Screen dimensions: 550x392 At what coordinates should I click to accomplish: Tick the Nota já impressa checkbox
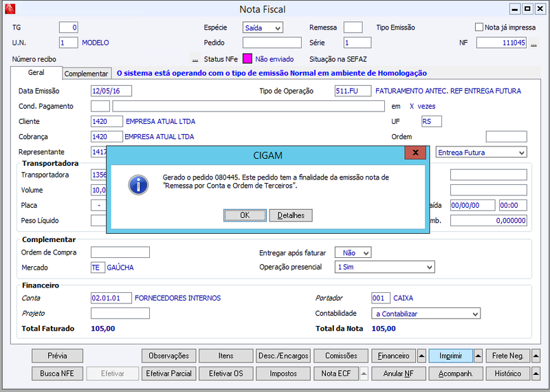point(478,27)
